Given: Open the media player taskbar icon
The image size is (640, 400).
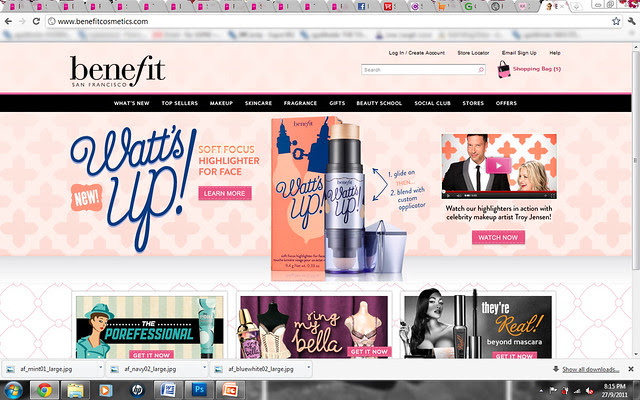Looking at the screenshot, I should [106, 390].
